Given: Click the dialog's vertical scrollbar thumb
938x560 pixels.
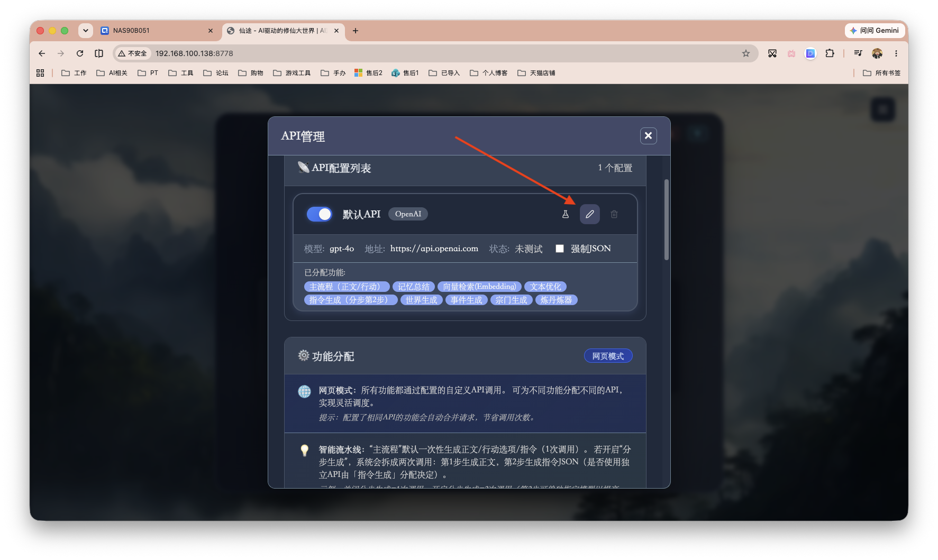Looking at the screenshot, I should click(666, 219).
